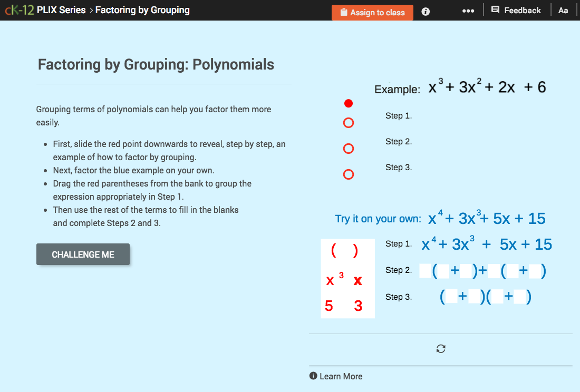Viewport: 580px width, 392px height.
Task: Select the filled red point at the top
Action: click(348, 103)
